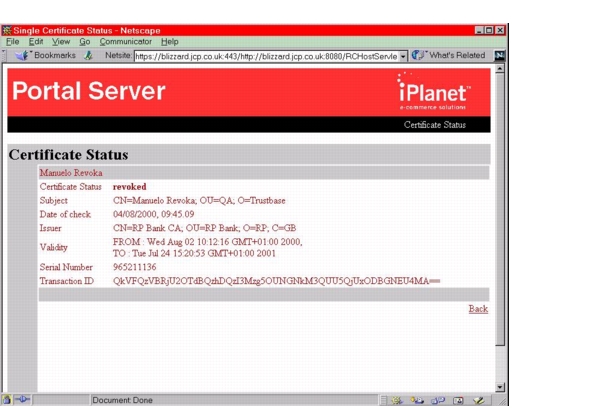Open Newsgroups icon in component bar
Viewport: 610px width, 409px height.
pyautogui.click(x=438, y=400)
